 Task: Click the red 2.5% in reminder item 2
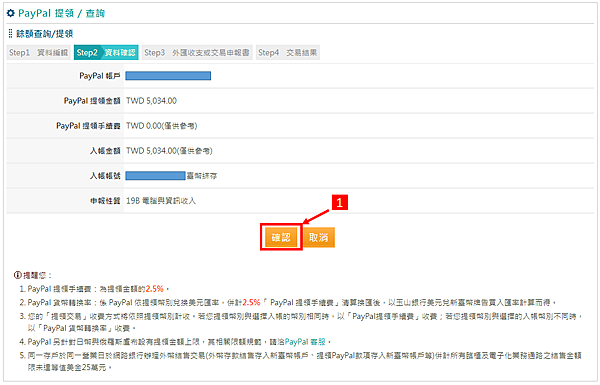pyautogui.click(x=251, y=302)
